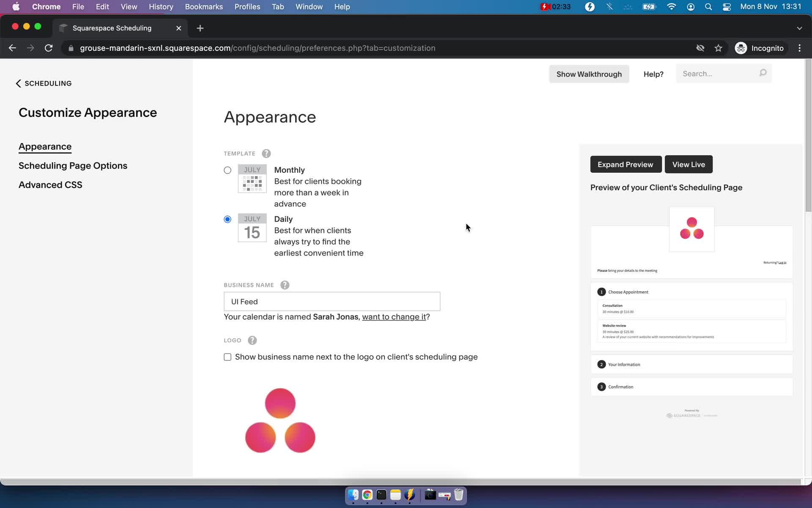
Task: Click the Monthly calendar template thumbnail
Action: [x=252, y=179]
